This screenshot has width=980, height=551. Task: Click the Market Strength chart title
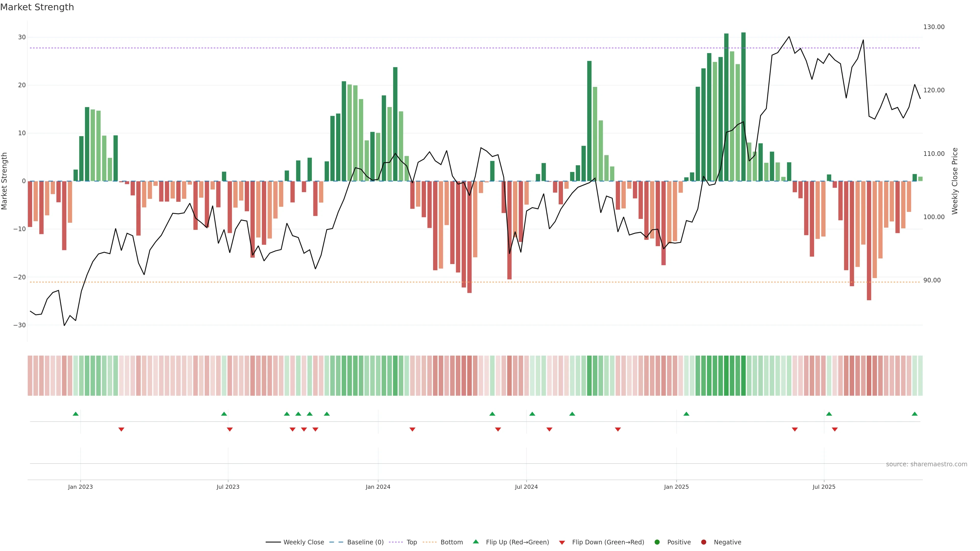pyautogui.click(x=37, y=7)
